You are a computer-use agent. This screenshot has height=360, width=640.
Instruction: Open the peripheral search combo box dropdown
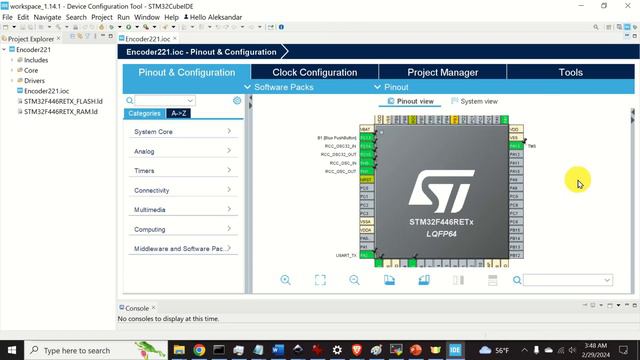[x=190, y=100]
